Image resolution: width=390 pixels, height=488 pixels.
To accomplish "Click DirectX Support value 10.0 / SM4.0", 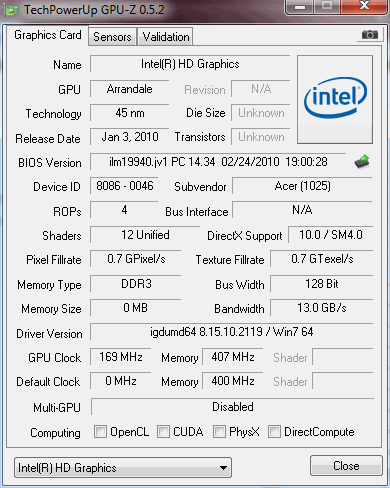I will [x=331, y=235].
